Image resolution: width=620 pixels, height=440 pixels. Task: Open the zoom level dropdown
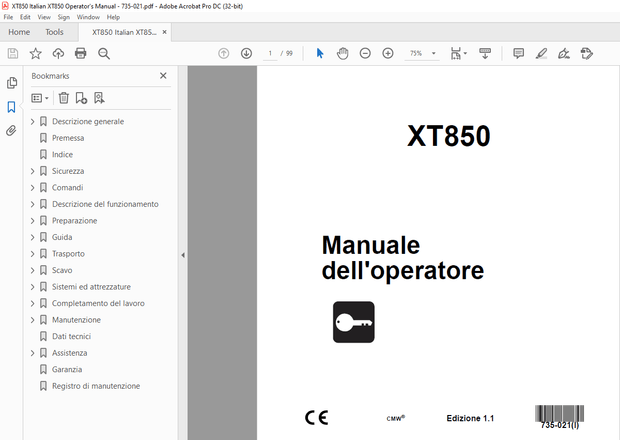(x=434, y=53)
